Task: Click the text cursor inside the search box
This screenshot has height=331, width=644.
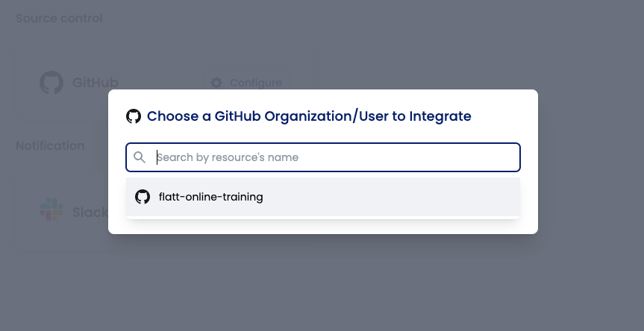Action: (157, 157)
